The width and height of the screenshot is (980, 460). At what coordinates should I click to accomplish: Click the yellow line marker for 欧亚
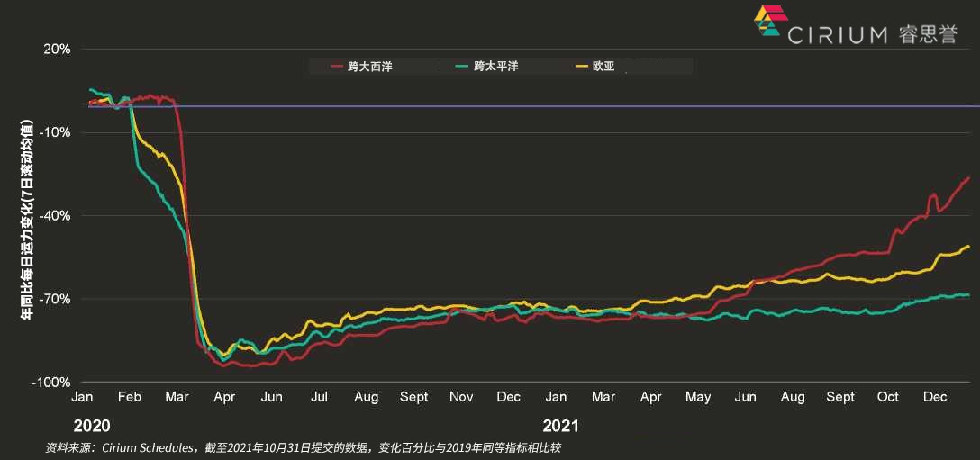(581, 67)
